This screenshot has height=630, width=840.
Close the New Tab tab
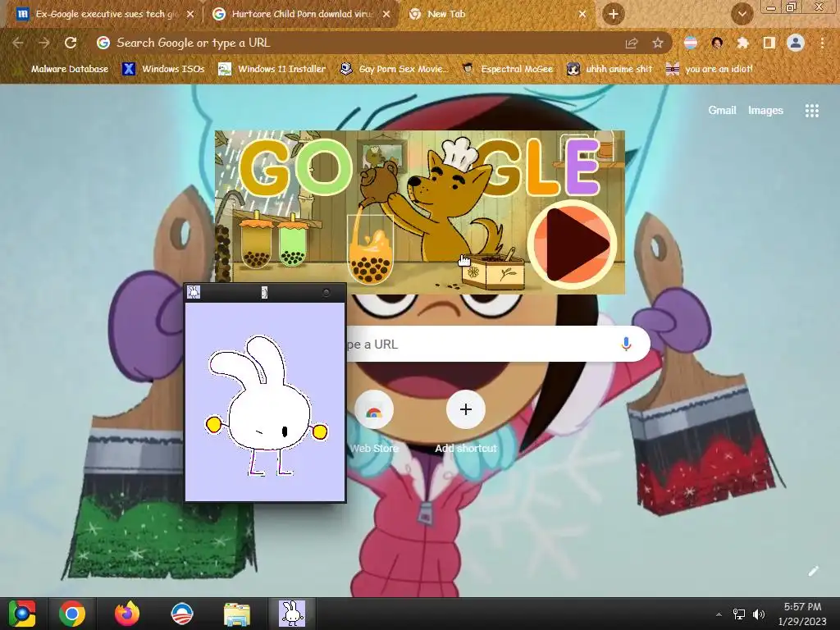tap(582, 14)
